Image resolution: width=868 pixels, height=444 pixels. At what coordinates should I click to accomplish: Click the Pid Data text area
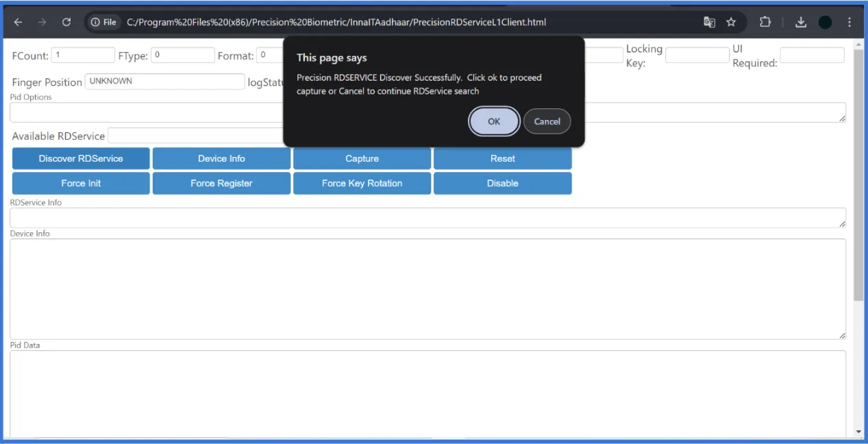pos(427,394)
